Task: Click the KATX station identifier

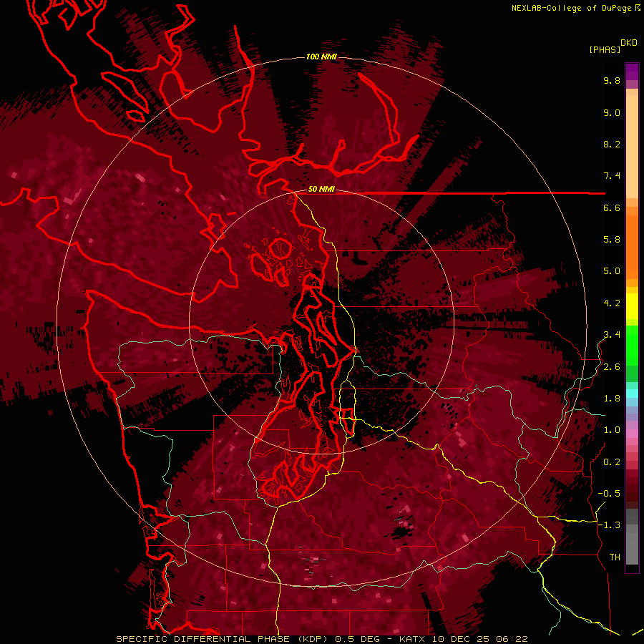Action: pos(413,639)
